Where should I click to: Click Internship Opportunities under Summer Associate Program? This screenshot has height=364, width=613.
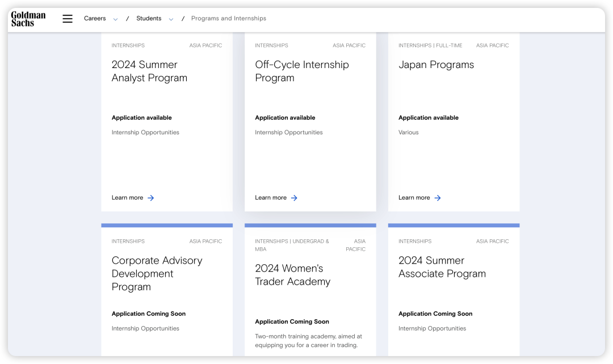point(433,328)
